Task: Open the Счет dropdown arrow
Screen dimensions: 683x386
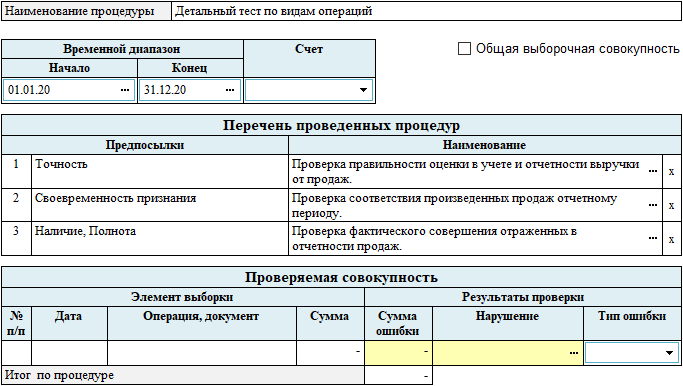Action: pos(363,90)
